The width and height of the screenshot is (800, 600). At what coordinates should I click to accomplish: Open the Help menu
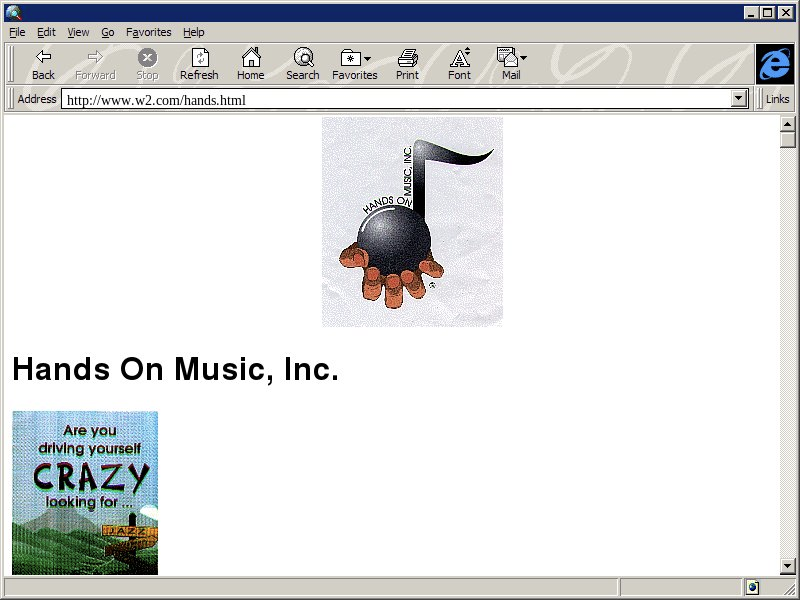point(193,32)
